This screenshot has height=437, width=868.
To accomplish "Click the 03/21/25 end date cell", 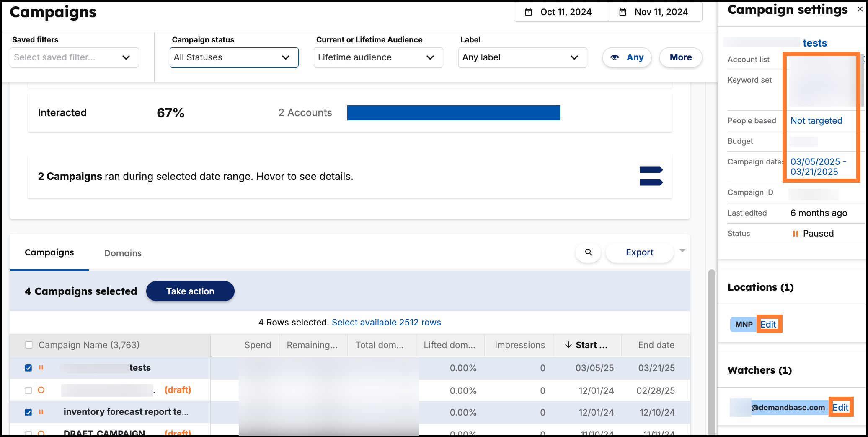I will [656, 368].
